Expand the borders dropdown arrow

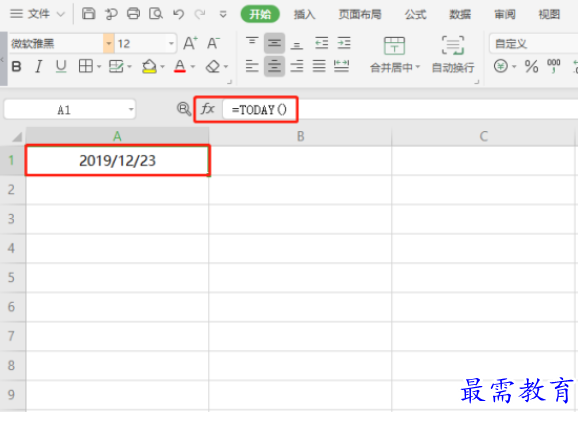99,67
